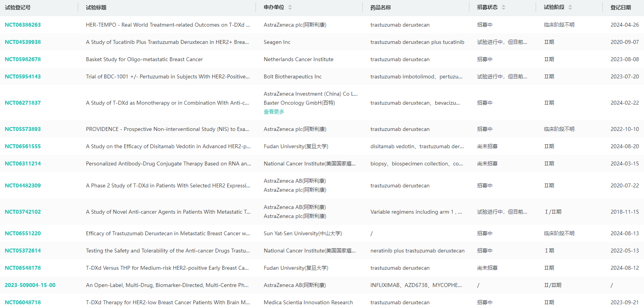Open trial NCT06551220
The height and width of the screenshot is (307, 644).
23,233
